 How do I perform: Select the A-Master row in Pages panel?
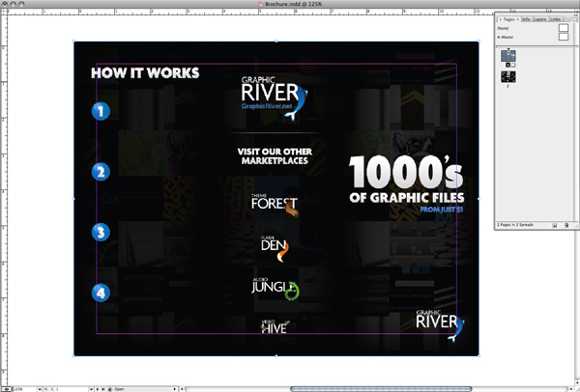click(533, 37)
